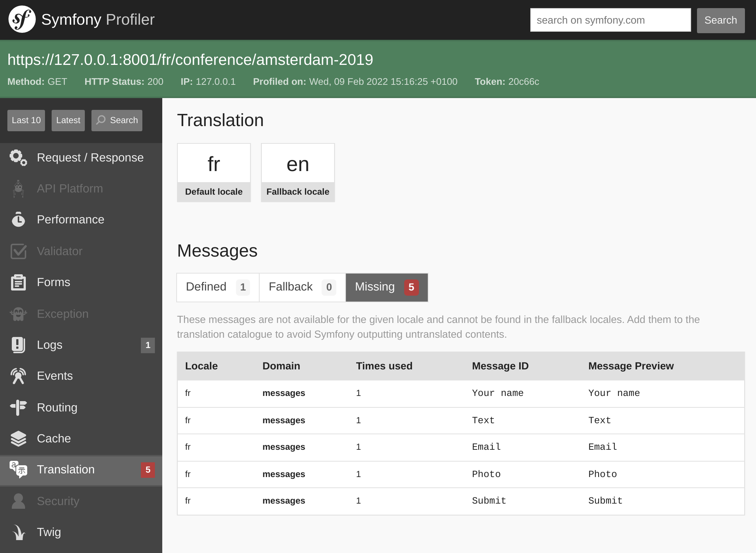Click the Events sidebar icon

[18, 376]
